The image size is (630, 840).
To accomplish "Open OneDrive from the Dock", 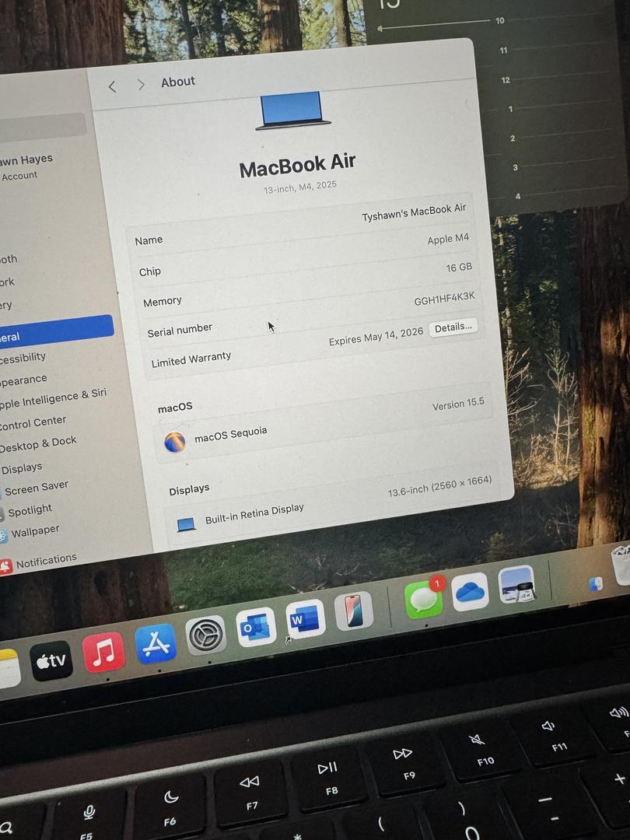I will coord(470,592).
